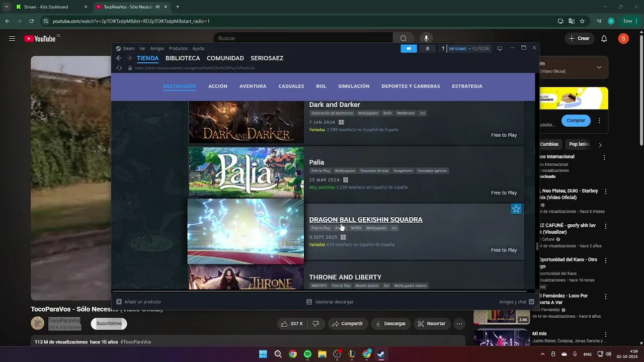Open the YouTube hamburger guide menu

tap(12, 39)
